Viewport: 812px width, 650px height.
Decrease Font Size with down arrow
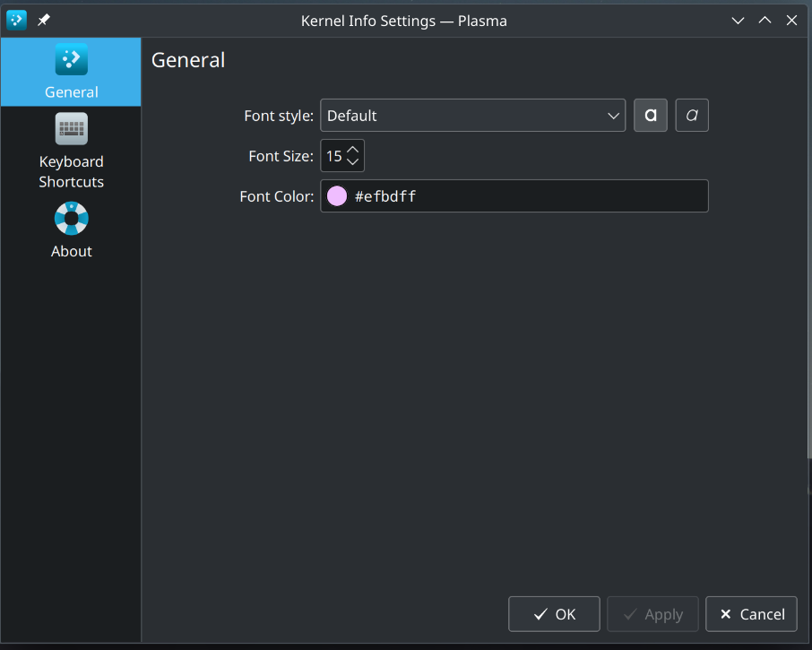pos(352,161)
